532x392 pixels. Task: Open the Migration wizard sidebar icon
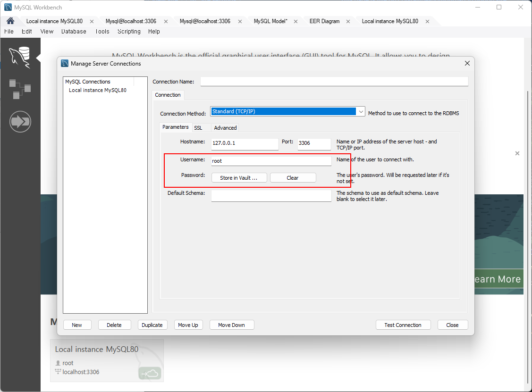click(x=20, y=121)
